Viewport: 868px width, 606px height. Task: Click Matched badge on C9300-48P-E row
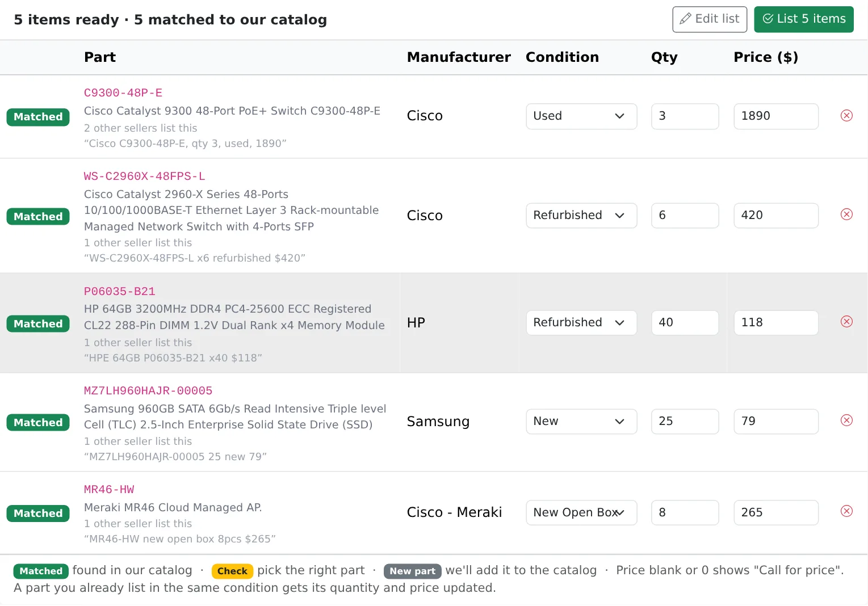tap(38, 117)
